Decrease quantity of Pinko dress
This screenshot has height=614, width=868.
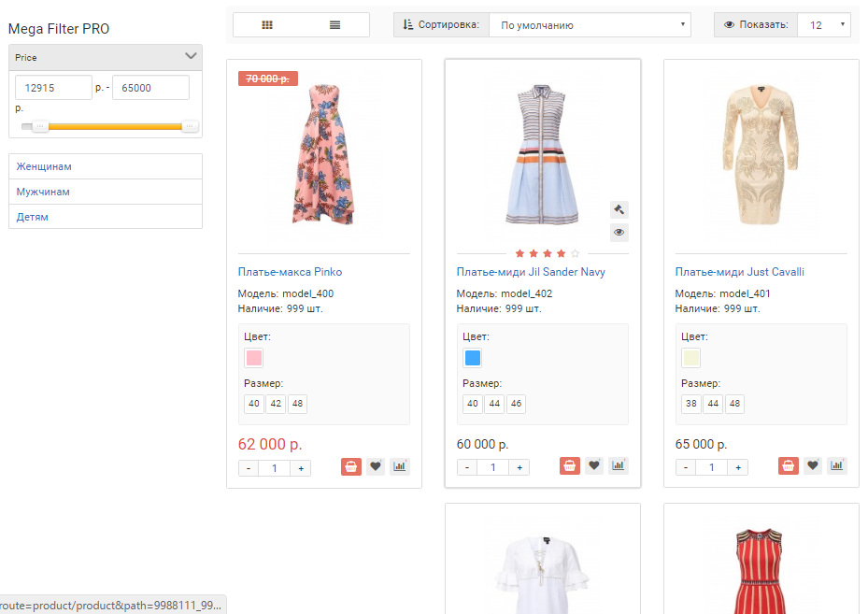pos(249,468)
